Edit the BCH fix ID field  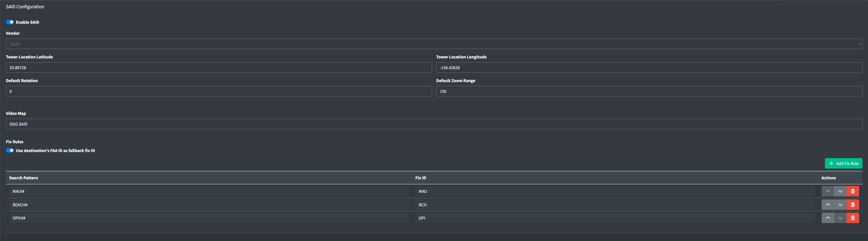tap(615, 205)
